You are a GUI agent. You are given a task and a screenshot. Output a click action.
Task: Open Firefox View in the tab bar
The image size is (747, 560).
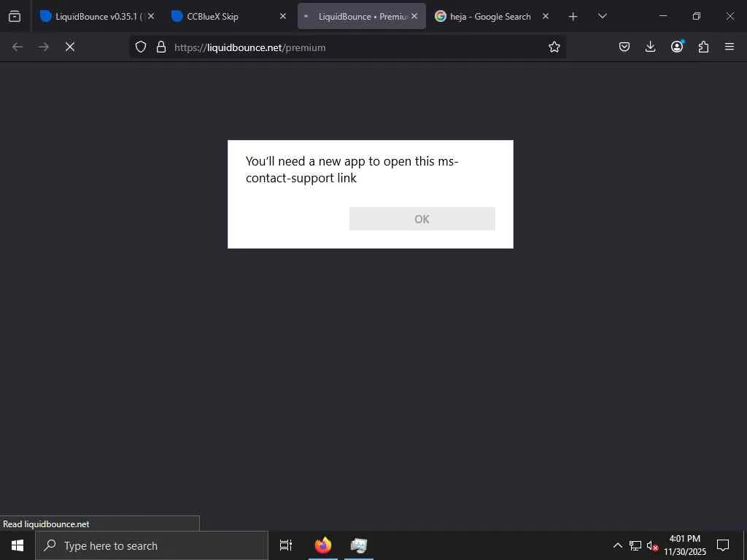(15, 16)
